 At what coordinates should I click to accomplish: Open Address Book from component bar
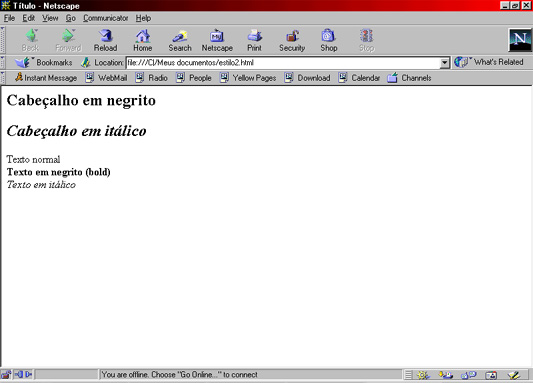(491, 375)
